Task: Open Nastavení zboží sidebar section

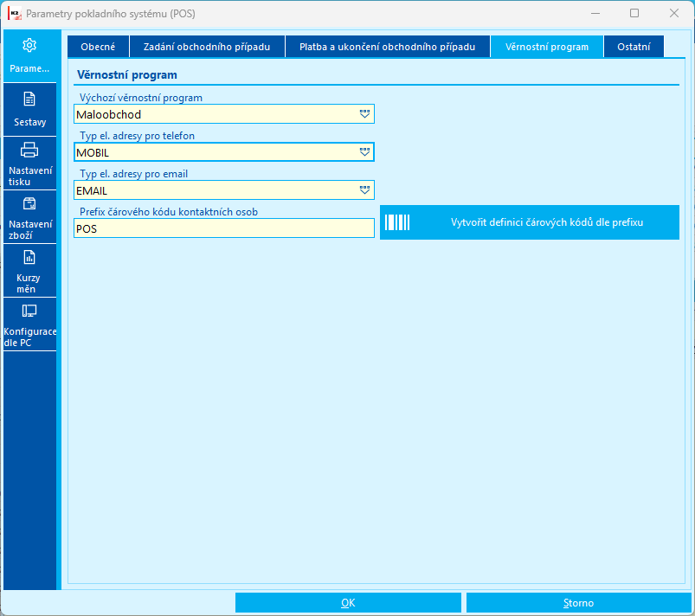Action: point(29,216)
